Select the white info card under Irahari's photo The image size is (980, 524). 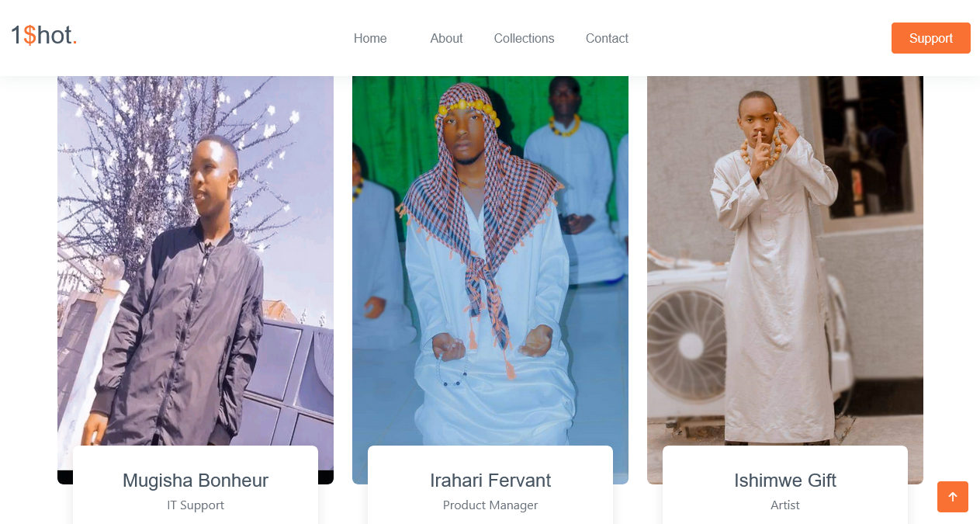tap(490, 485)
